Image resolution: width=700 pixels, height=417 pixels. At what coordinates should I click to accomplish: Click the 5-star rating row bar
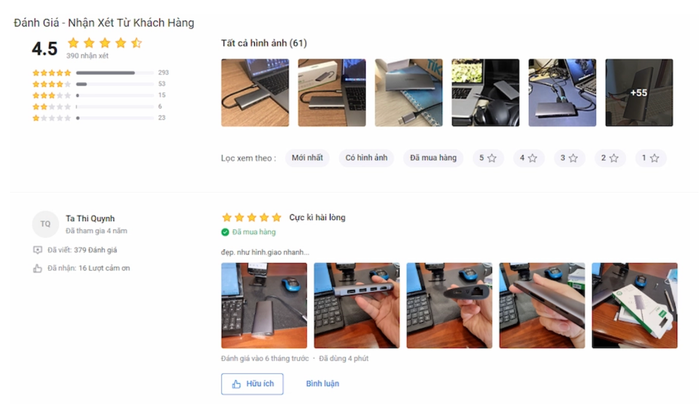(x=115, y=73)
